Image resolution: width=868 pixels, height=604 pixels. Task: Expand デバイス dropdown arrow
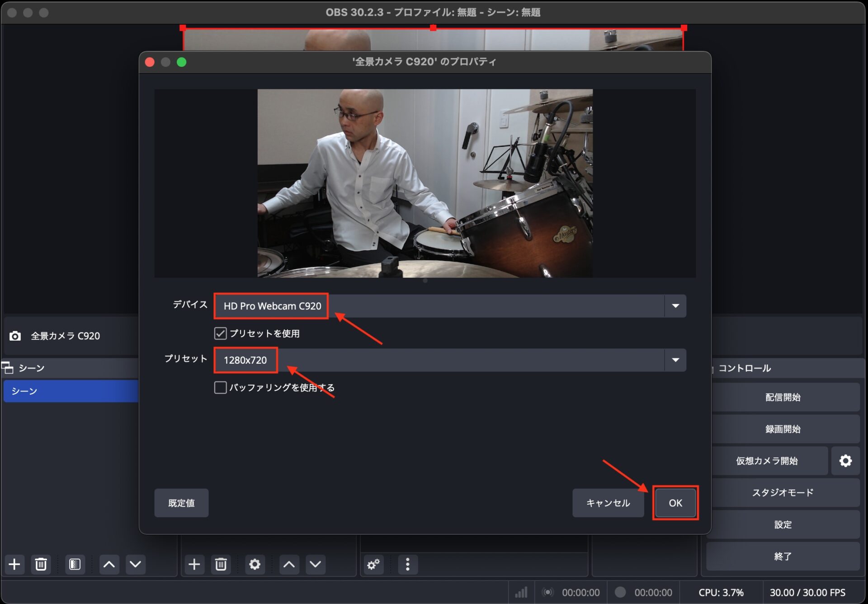[675, 306]
